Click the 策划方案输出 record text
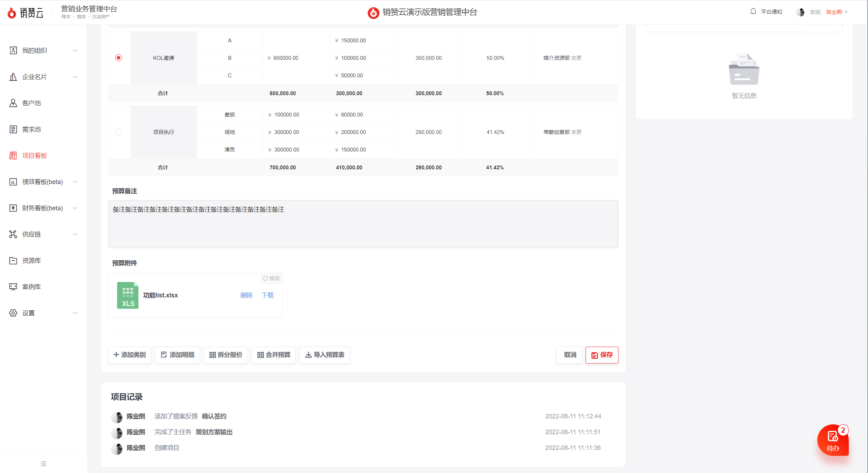868x473 pixels. 214,432
